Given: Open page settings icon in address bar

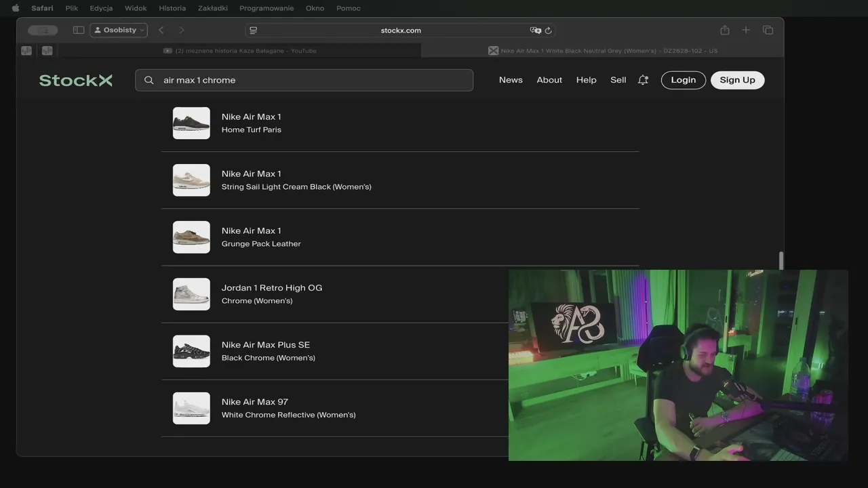Looking at the screenshot, I should (x=254, y=30).
